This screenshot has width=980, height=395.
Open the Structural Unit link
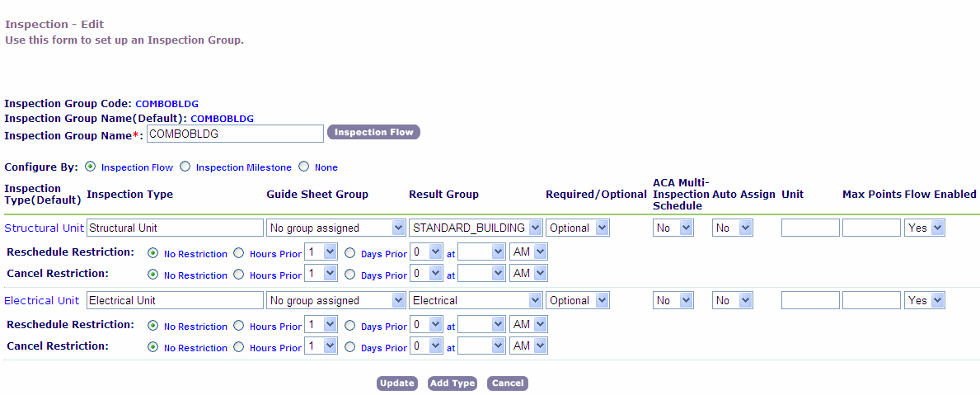tap(44, 228)
